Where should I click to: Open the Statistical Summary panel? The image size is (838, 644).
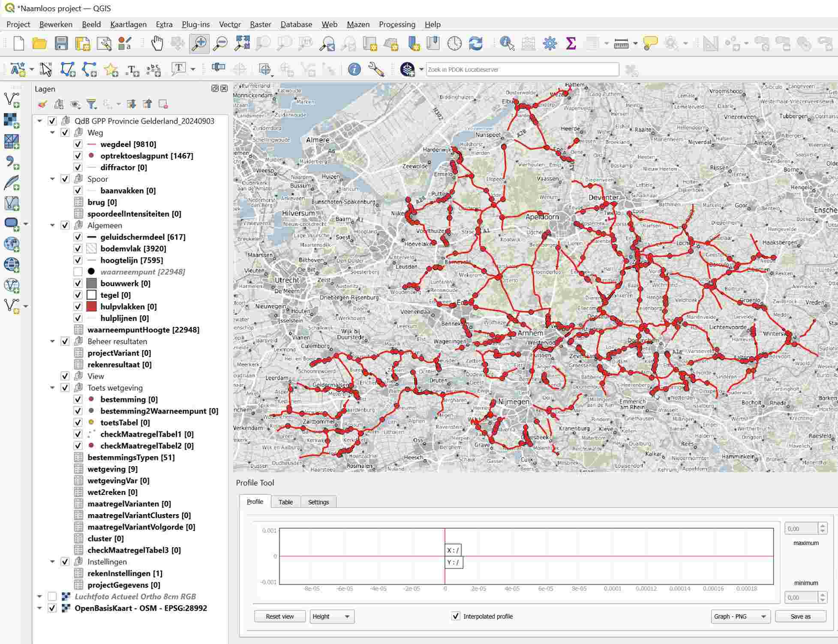click(570, 43)
